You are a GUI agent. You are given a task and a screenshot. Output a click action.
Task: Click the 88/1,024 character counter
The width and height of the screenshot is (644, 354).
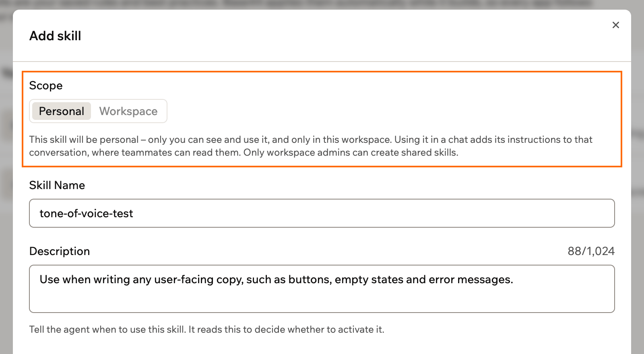[x=591, y=251]
